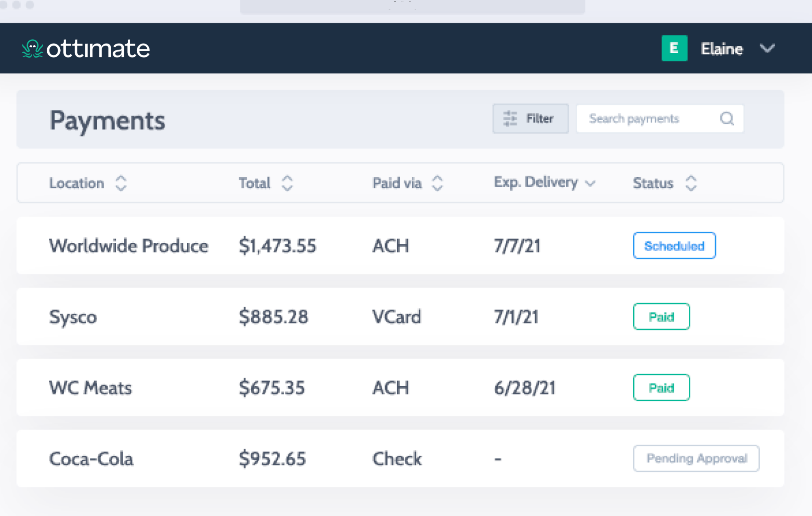The width and height of the screenshot is (812, 516).
Task: Click inside the Search payments field
Action: click(634, 119)
